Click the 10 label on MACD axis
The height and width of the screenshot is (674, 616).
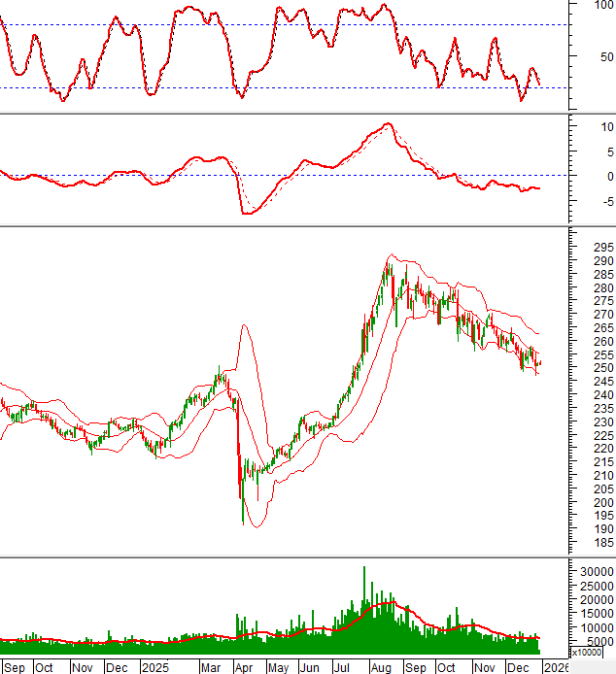tap(605, 127)
